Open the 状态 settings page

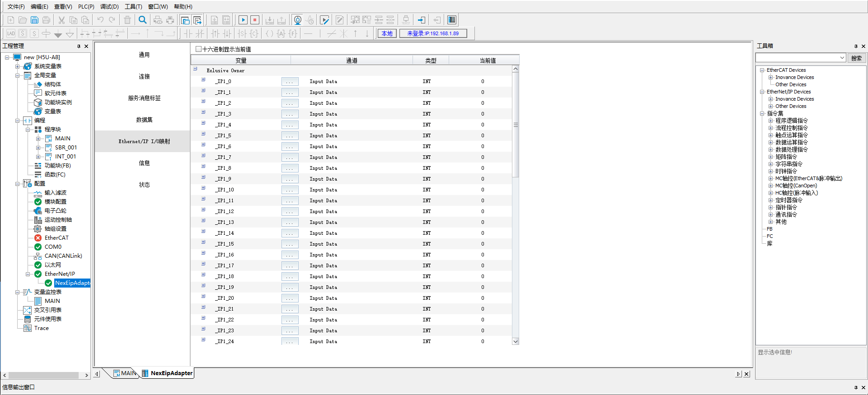tap(144, 185)
